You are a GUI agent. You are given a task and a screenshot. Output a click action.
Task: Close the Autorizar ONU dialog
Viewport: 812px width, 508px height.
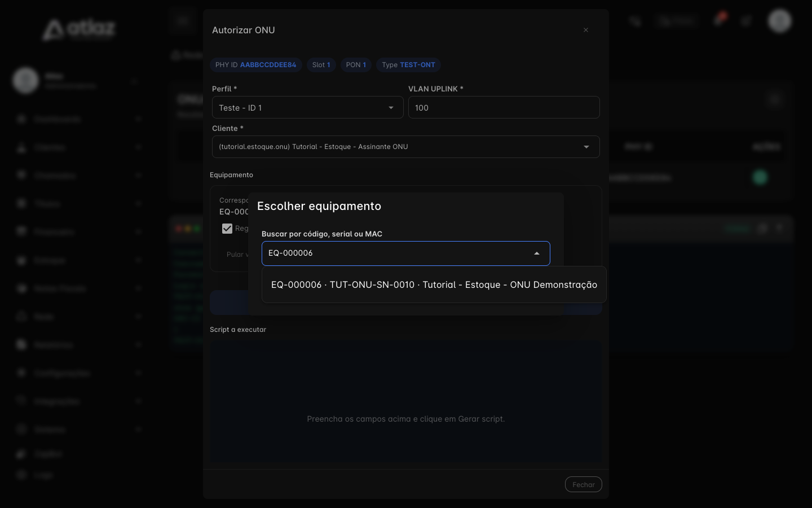(x=586, y=30)
